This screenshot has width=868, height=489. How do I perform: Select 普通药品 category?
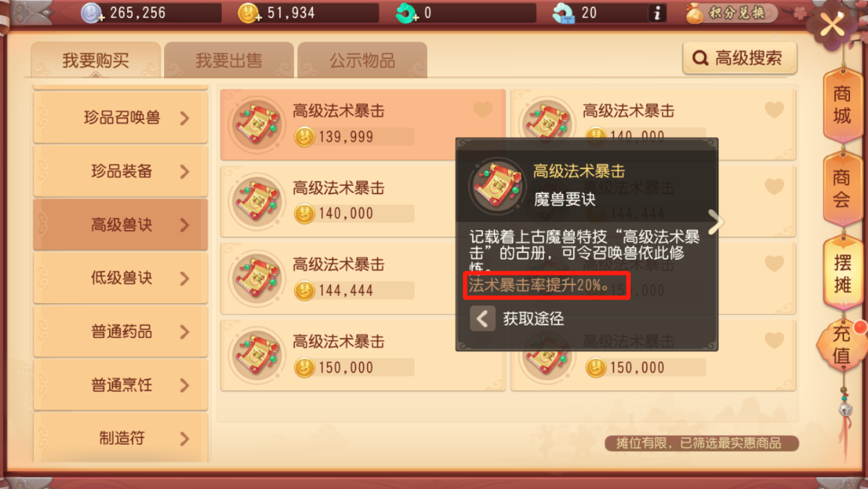click(x=121, y=331)
